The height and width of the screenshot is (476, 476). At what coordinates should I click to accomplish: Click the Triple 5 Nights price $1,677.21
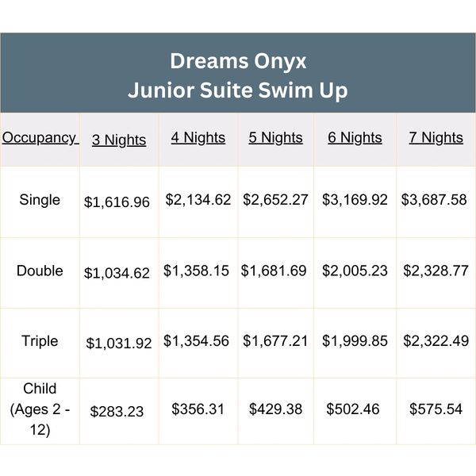pyautogui.click(x=274, y=341)
